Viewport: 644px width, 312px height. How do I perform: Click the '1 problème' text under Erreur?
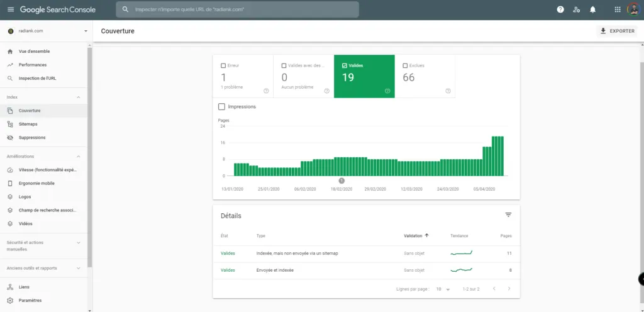pos(231,87)
